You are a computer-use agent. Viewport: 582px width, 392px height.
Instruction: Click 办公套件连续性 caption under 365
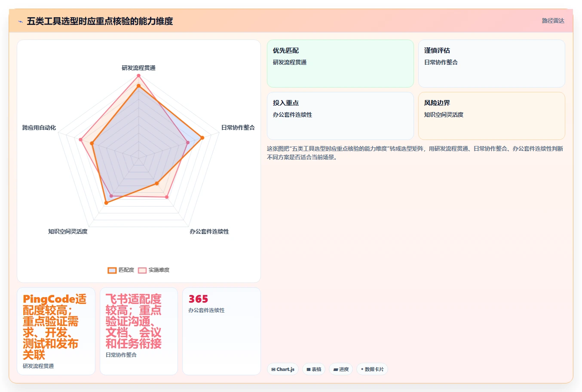tap(206, 310)
